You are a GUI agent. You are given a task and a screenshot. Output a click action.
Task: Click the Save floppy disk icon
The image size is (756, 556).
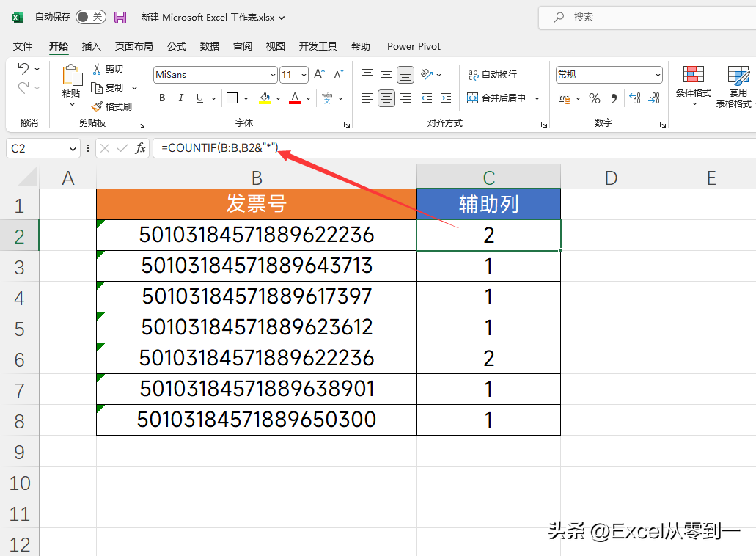pyautogui.click(x=121, y=17)
